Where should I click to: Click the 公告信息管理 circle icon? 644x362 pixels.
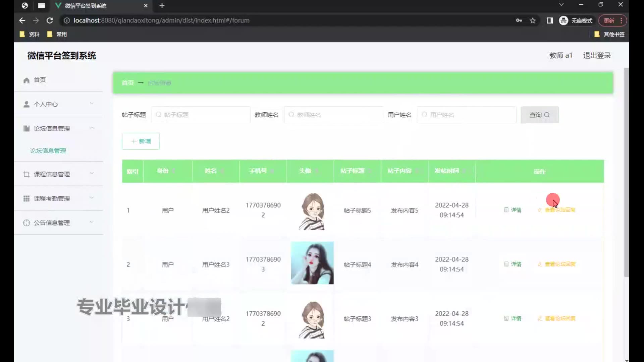(26, 223)
